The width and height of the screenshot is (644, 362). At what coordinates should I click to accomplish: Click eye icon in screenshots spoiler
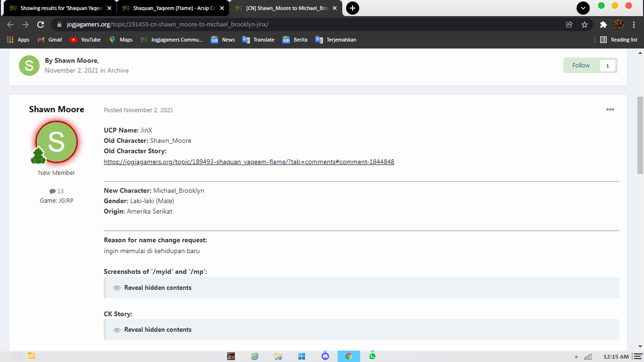[117, 288]
